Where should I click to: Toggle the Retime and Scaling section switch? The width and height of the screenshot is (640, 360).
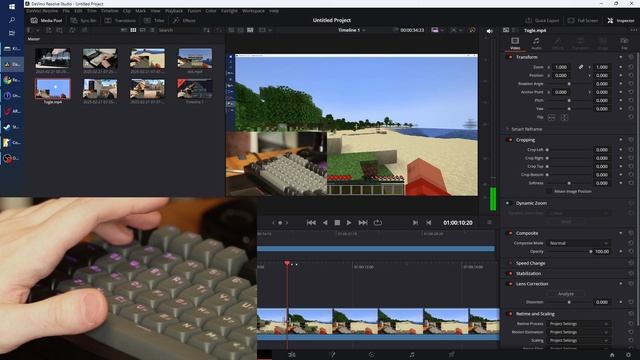coord(510,314)
